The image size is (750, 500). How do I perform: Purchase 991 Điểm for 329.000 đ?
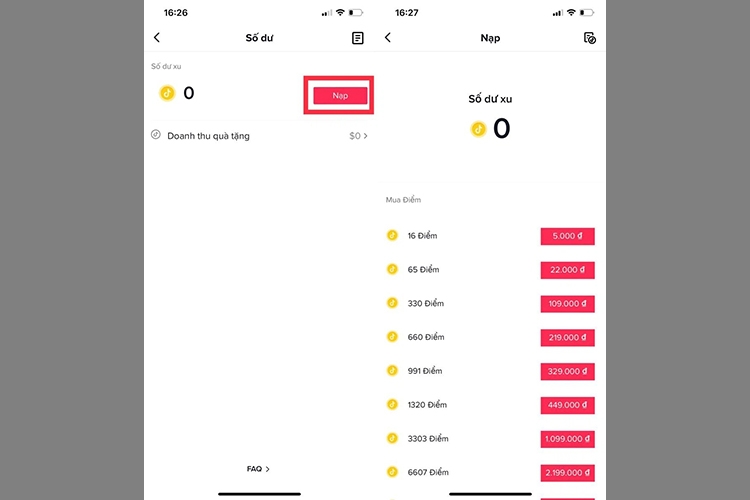[567, 371]
